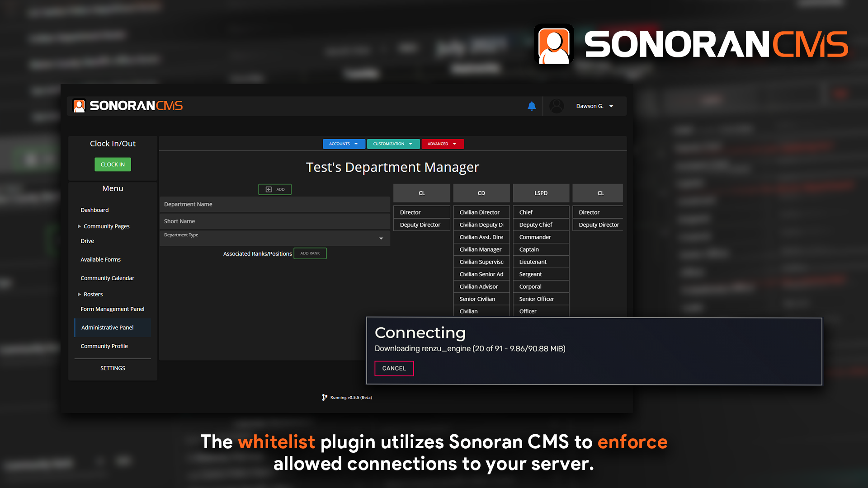Select the Administrative Panel
The height and width of the screenshot is (488, 868).
(113, 328)
